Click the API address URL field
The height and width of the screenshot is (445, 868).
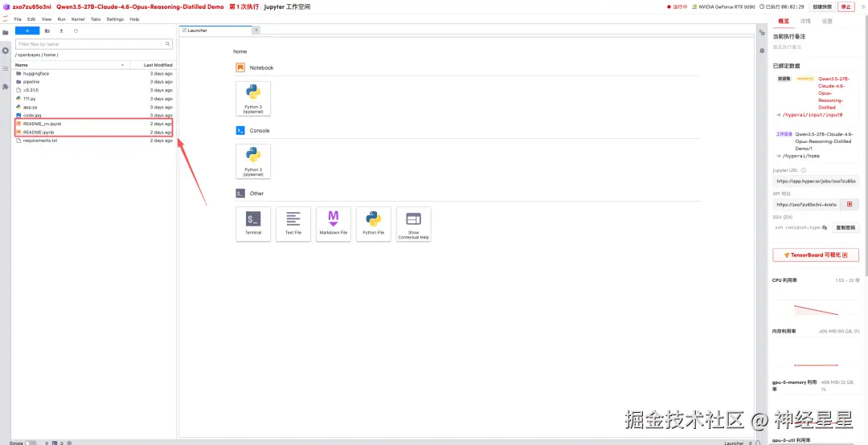coord(806,204)
